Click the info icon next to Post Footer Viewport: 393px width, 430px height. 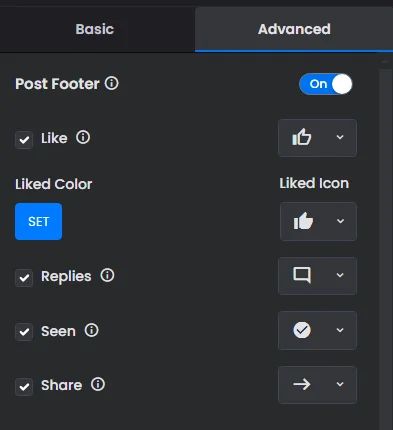click(x=112, y=83)
